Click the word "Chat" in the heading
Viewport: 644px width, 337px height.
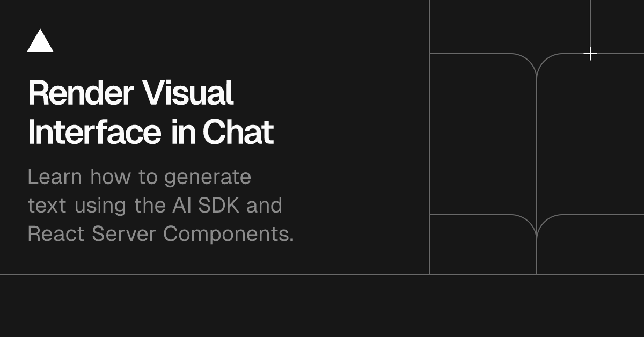click(x=238, y=132)
